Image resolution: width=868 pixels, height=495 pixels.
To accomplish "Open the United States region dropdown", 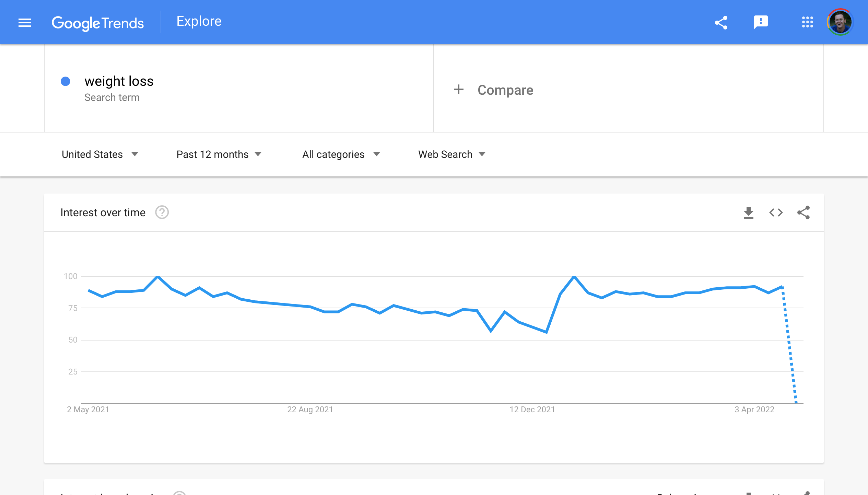I will pyautogui.click(x=100, y=154).
